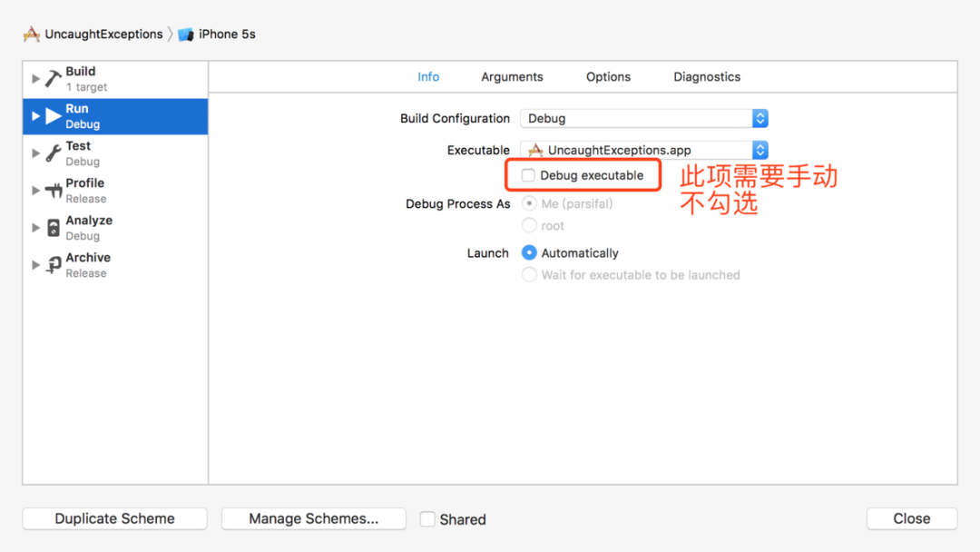The height and width of the screenshot is (552, 980).
Task: Select the Profile instrument icon
Action: pos(54,191)
